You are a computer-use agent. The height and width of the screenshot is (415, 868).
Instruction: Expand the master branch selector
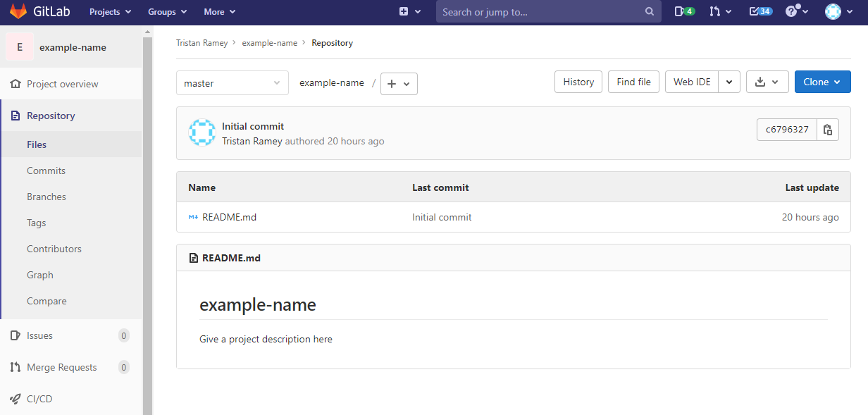(232, 83)
